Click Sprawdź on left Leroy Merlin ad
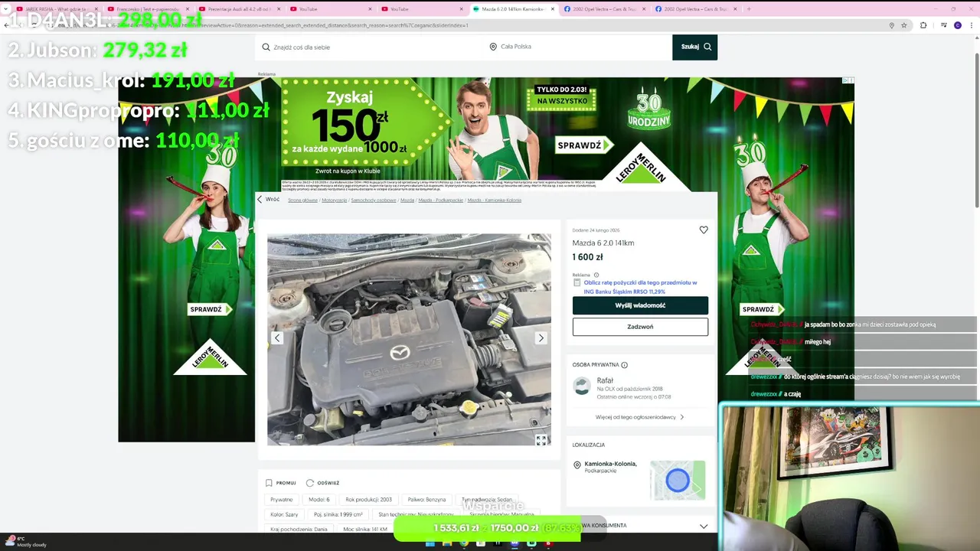This screenshot has height=551, width=980. [210, 309]
